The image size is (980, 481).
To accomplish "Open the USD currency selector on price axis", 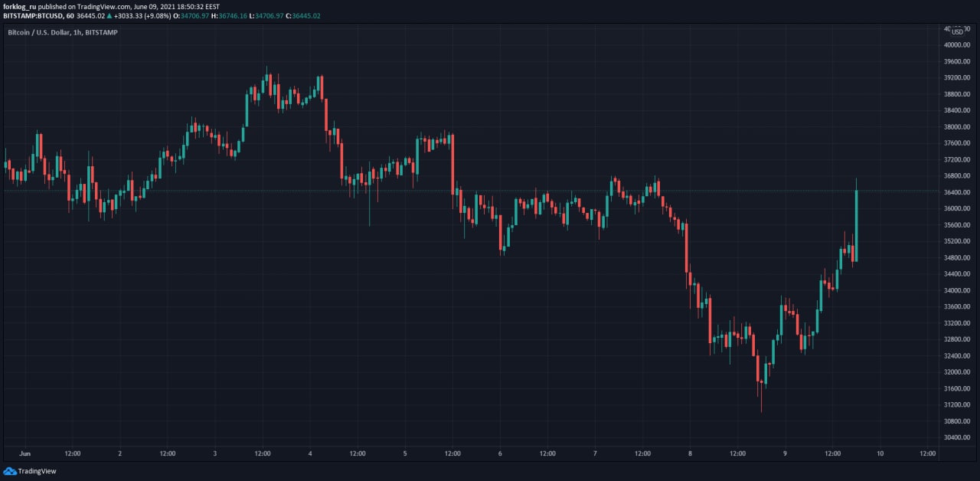I will pyautogui.click(x=957, y=31).
